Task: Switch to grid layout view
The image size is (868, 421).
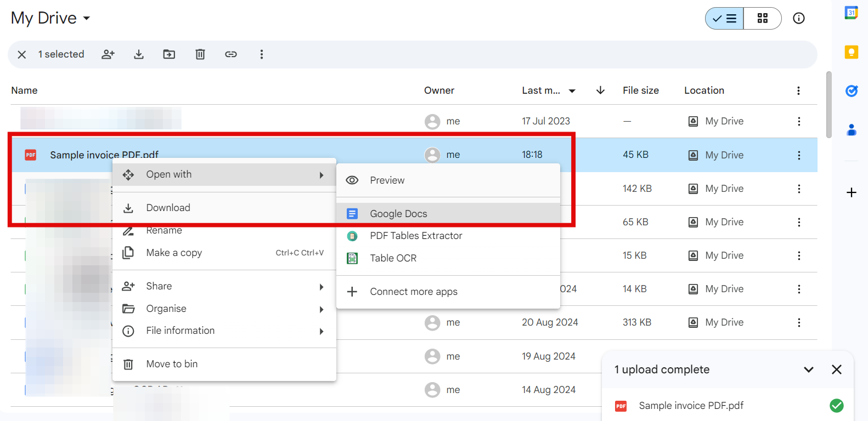Action: (x=763, y=19)
